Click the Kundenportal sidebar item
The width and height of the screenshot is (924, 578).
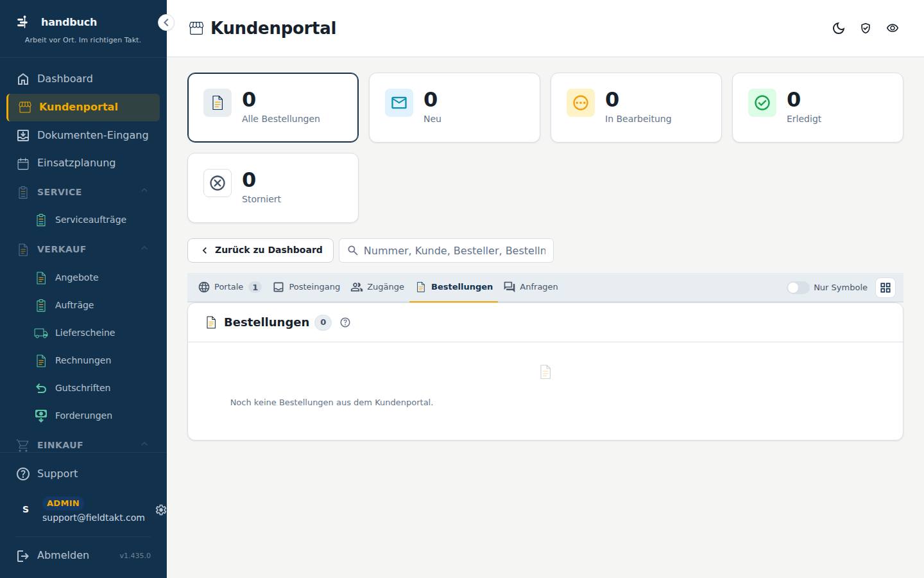click(83, 107)
